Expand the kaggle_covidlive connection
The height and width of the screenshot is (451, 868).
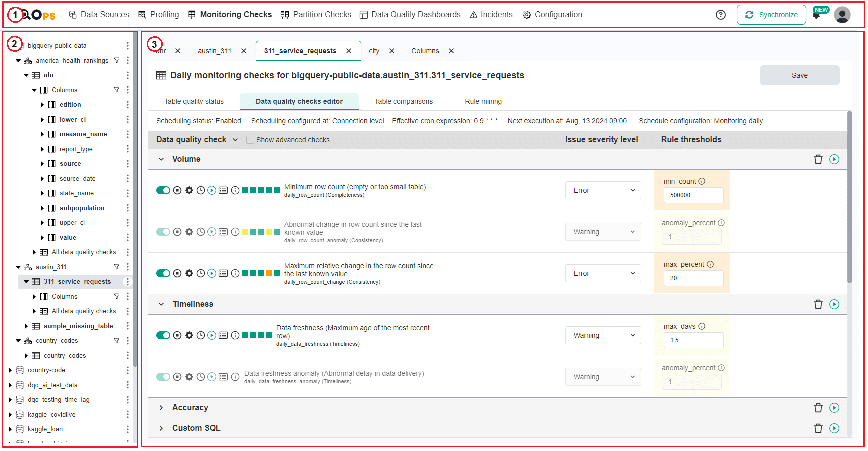coord(10,415)
